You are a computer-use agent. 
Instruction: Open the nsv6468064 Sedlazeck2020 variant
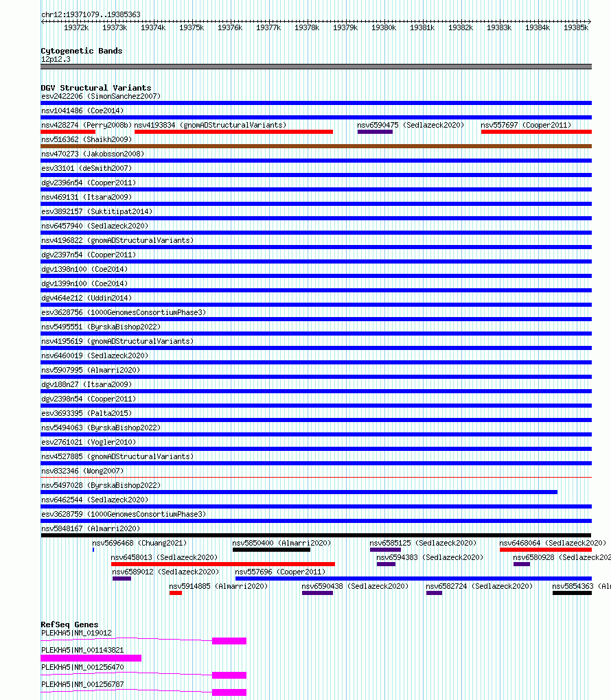[x=553, y=543]
